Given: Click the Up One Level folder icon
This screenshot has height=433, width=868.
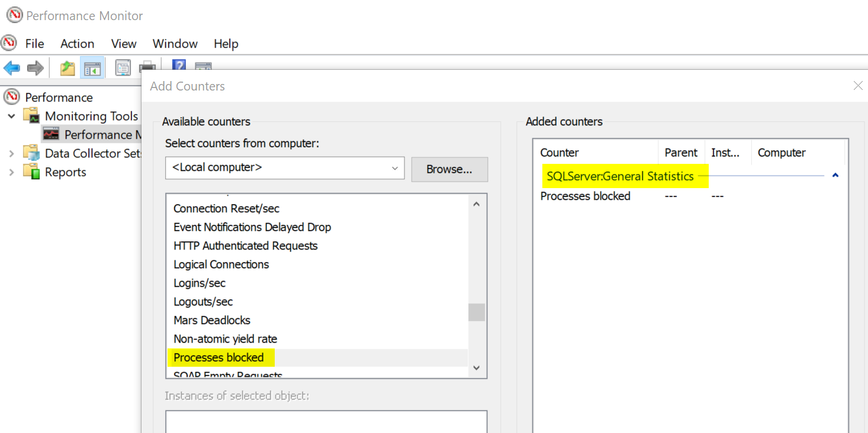Looking at the screenshot, I should tap(67, 68).
